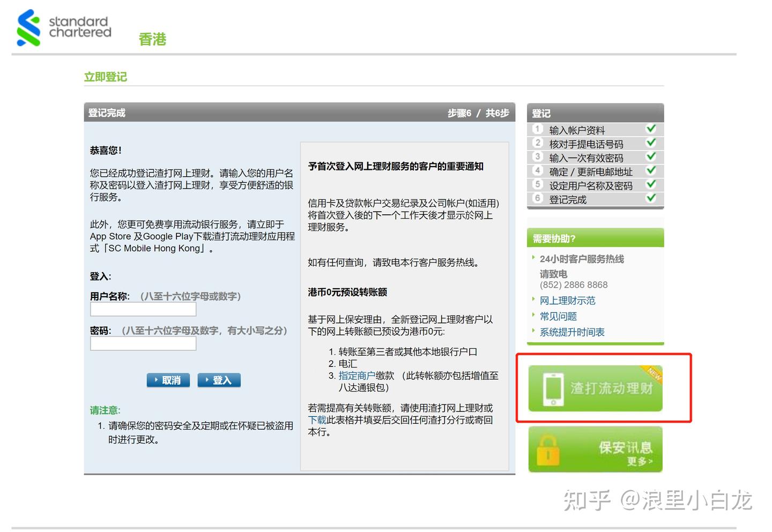Click the checkmark next to 输入帐户资料
The width and height of the screenshot is (772, 532).
651,129
